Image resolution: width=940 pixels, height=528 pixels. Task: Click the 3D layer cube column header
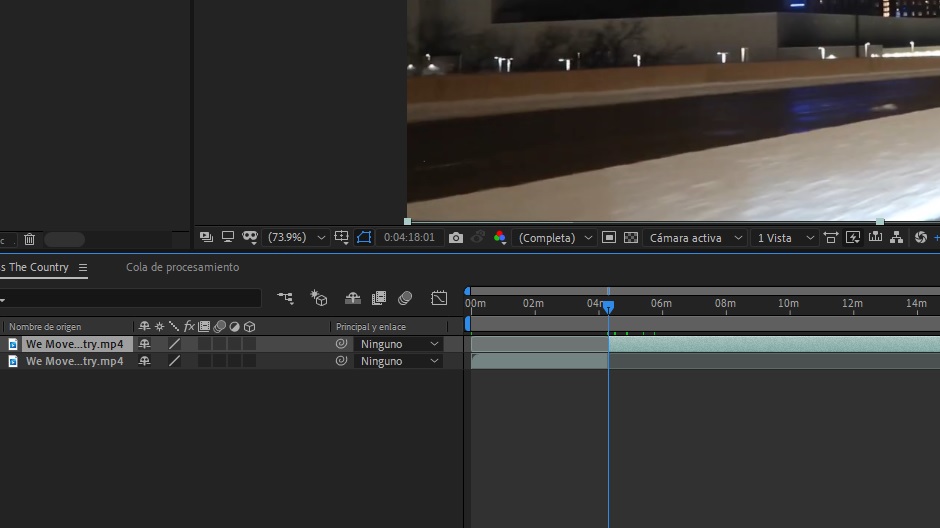(x=249, y=327)
